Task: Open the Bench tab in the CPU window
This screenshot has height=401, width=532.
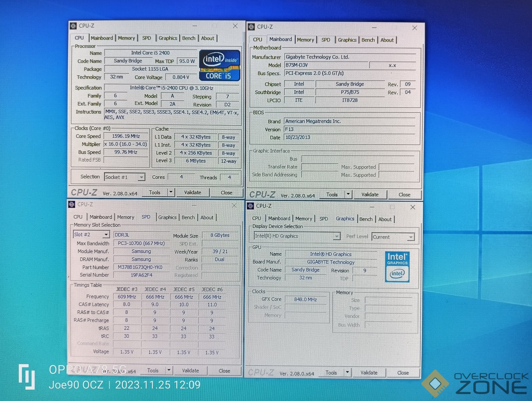Action: pos(189,38)
